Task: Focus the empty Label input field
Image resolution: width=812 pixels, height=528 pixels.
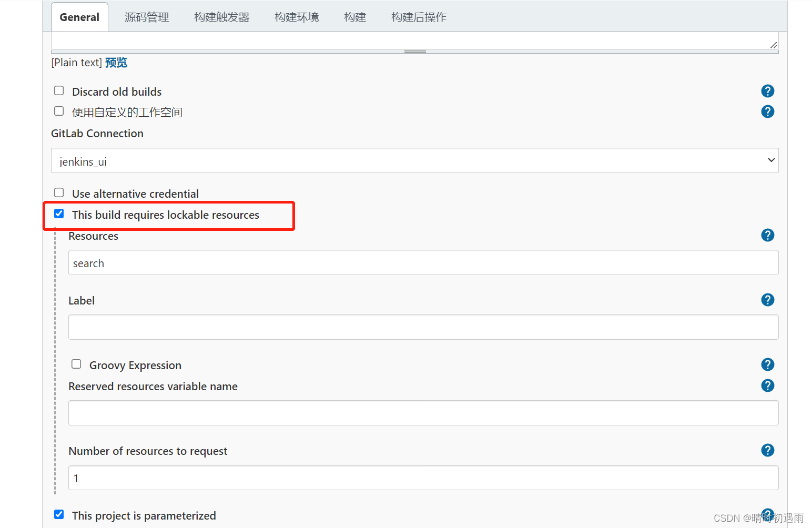Action: [423, 327]
